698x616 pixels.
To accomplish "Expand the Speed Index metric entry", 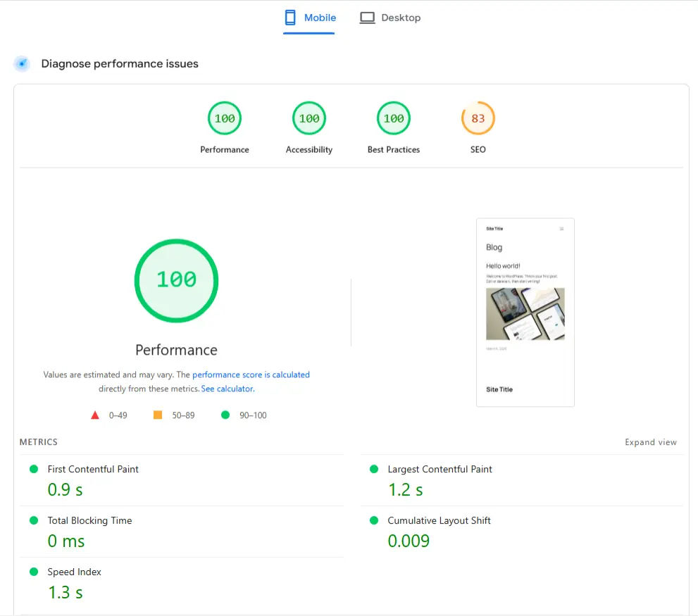I will coord(74,572).
